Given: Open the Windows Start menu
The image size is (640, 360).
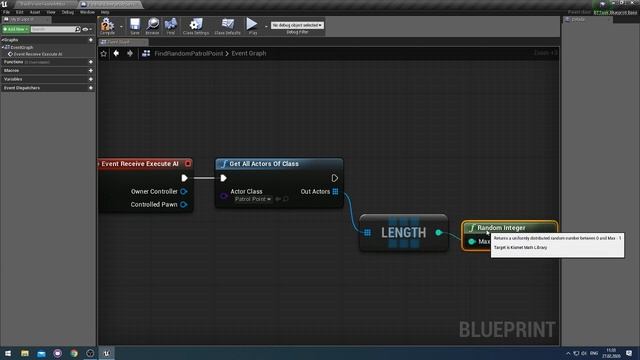Looking at the screenshot, I should pyautogui.click(x=8, y=353).
